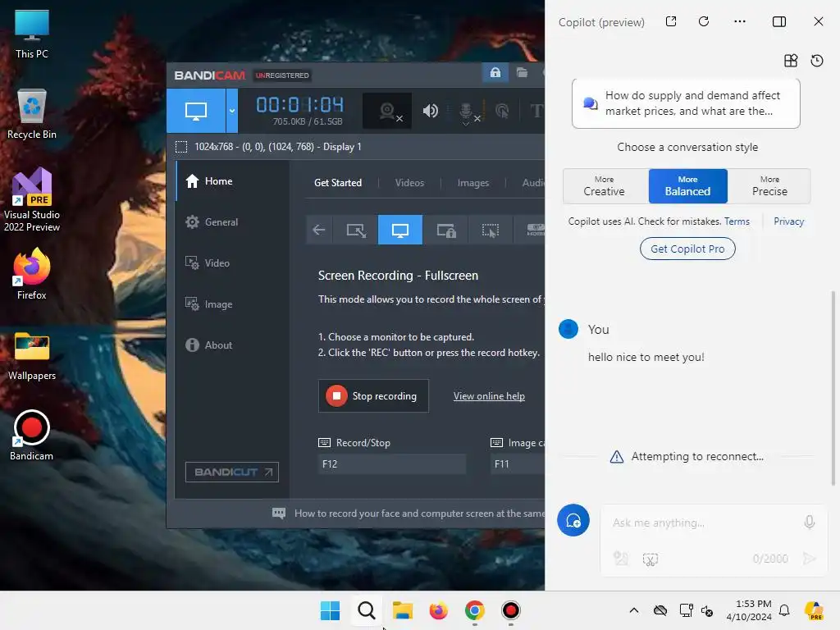The height and width of the screenshot is (630, 840).
Task: Open the Bandicam output folder icon
Action: coord(522,72)
